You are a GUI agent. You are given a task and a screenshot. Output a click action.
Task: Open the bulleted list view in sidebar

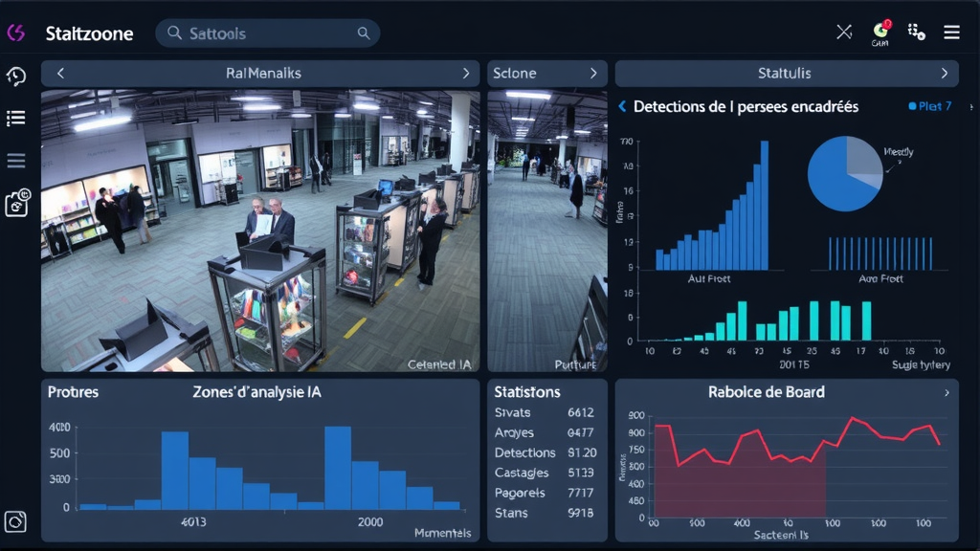click(15, 118)
